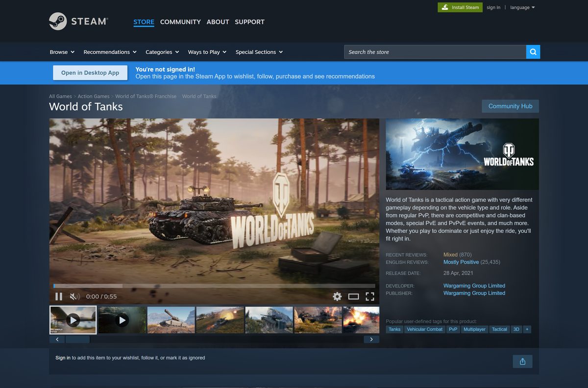Click Open in Desktop App

90,73
